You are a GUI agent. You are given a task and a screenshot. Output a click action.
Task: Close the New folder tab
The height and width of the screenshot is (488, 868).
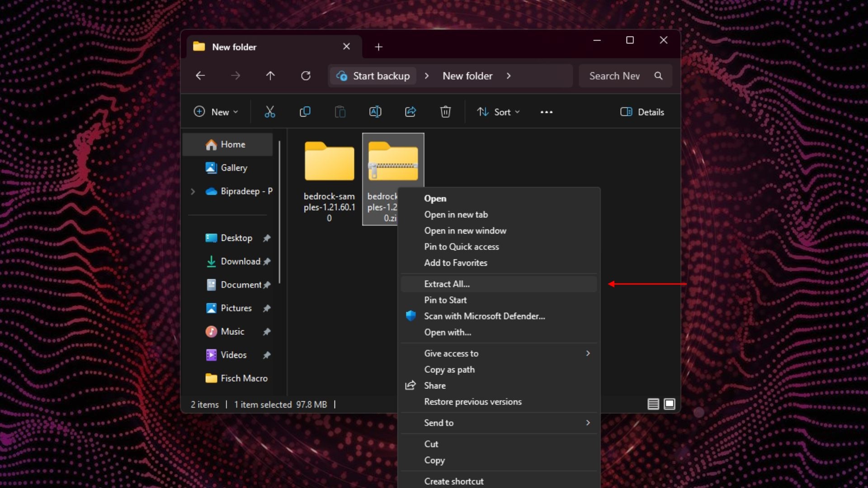point(346,47)
